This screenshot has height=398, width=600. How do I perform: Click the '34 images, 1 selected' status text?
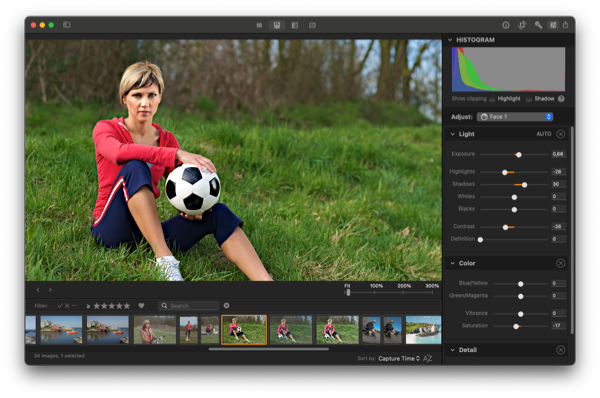pyautogui.click(x=59, y=356)
